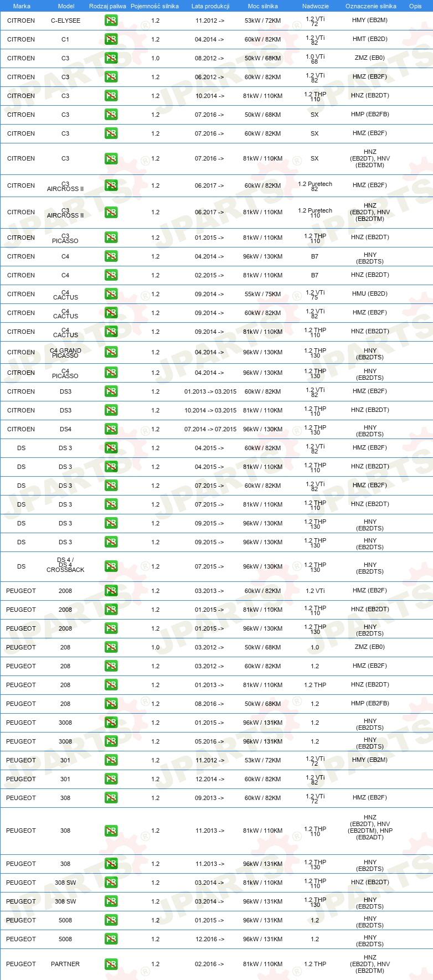Click fuel icon in Peugeot 308 09.2013 row
433x980 pixels.
111,798
